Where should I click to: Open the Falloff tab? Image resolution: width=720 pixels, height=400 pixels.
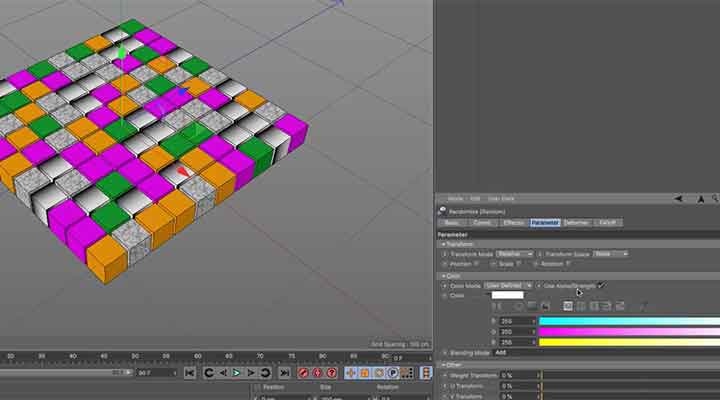click(x=607, y=222)
